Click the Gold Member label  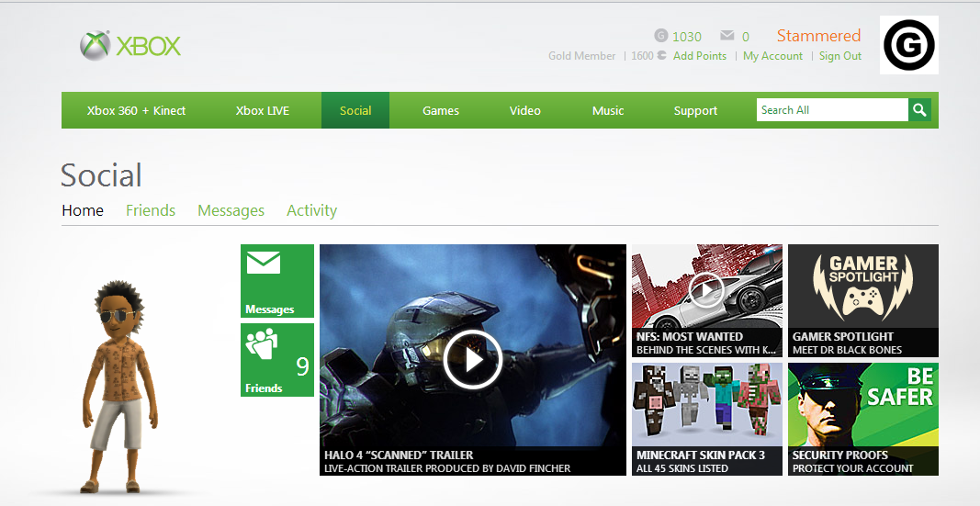pyautogui.click(x=582, y=56)
